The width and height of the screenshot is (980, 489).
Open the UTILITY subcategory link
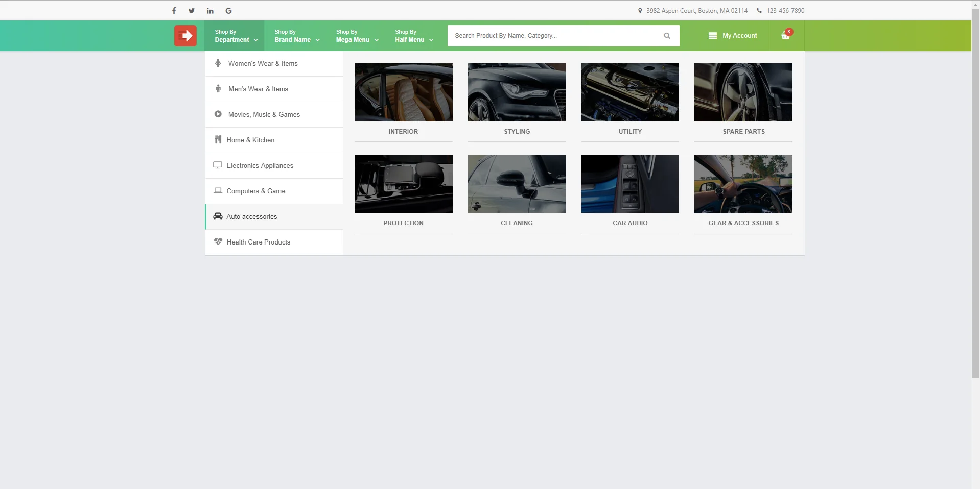[630, 132]
